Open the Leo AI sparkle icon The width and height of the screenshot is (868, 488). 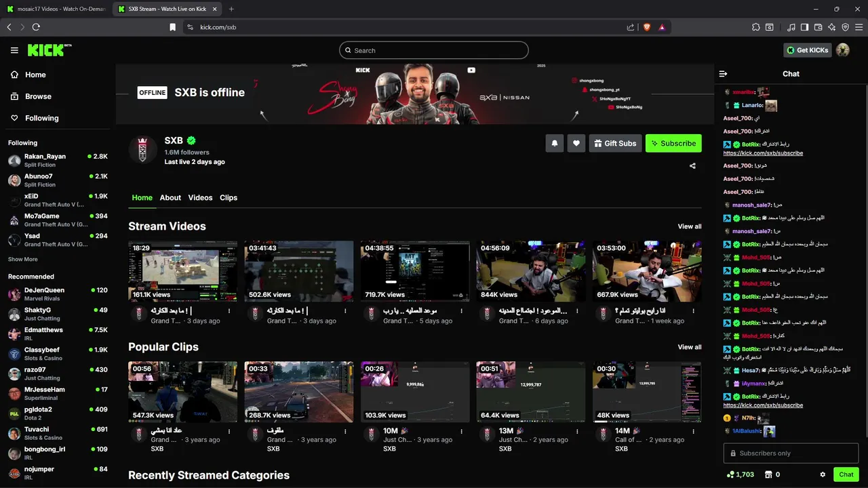831,27
